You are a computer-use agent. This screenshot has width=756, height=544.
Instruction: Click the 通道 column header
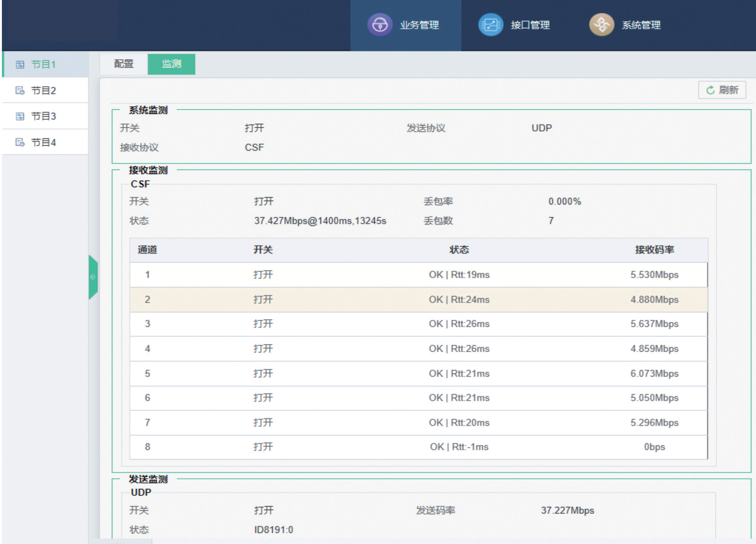click(x=147, y=250)
